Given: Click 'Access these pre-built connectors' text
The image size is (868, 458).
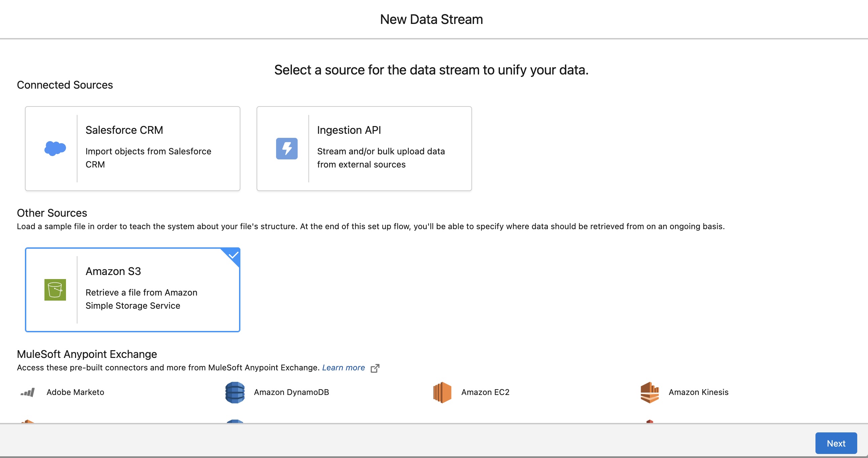Looking at the screenshot, I should (168, 368).
